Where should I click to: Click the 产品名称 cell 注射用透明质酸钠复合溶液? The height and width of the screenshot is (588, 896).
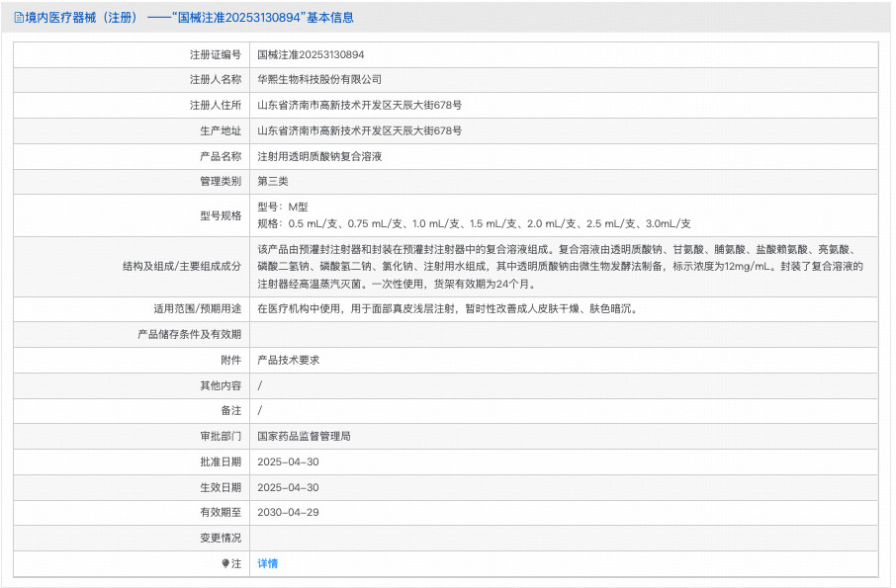click(326, 156)
